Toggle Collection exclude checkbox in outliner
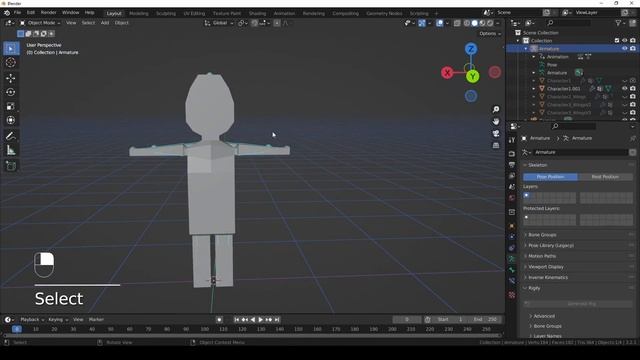 [x=617, y=40]
